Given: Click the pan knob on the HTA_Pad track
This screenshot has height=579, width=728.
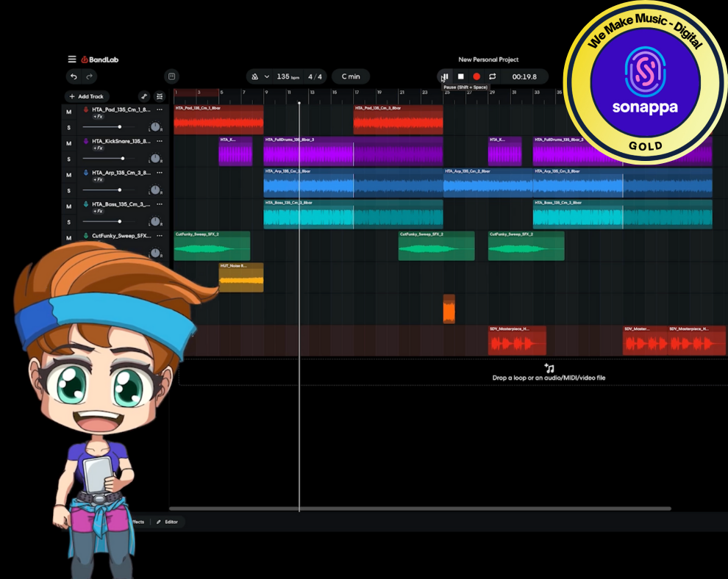Looking at the screenshot, I should coord(155,126).
